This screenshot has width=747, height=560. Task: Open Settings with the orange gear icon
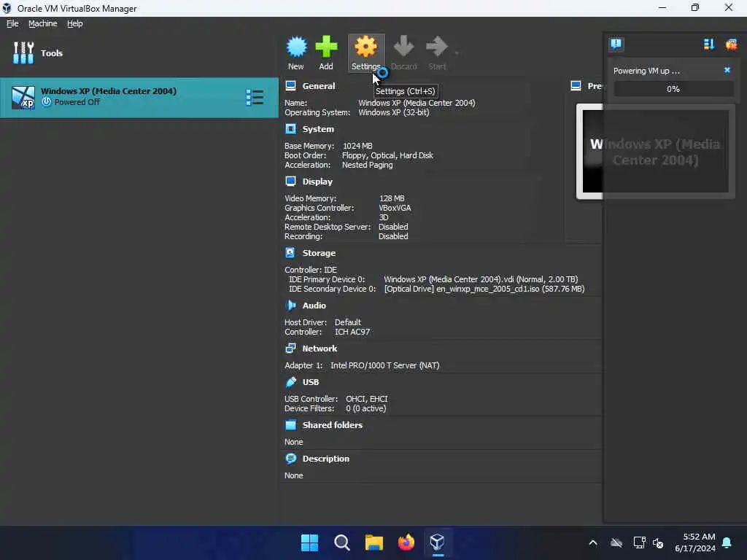click(x=366, y=47)
